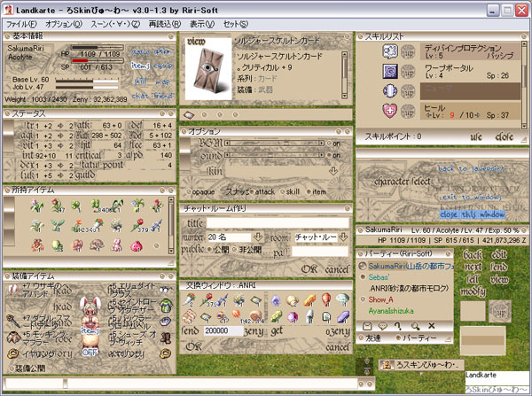Toggle the item snap option
532x396 pixels.
tap(309, 192)
